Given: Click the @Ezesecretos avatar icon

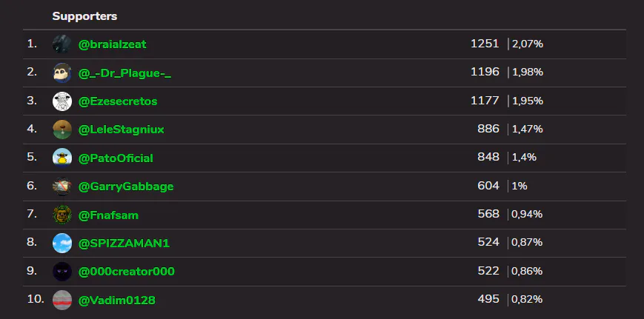Looking at the screenshot, I should coord(62,101).
